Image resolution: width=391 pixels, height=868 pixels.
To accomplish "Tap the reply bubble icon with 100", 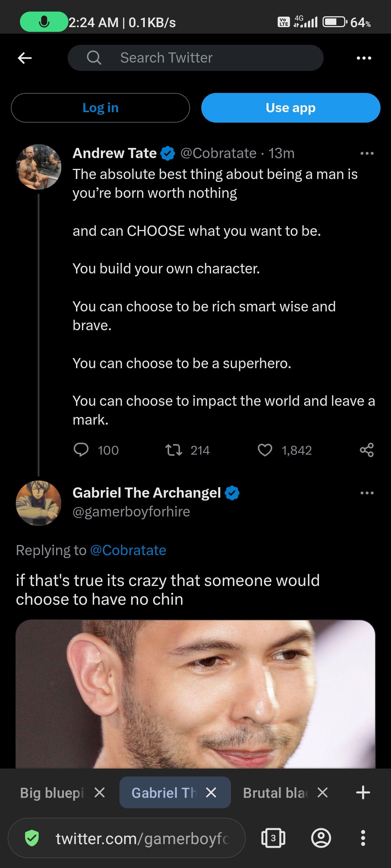I will [x=81, y=450].
